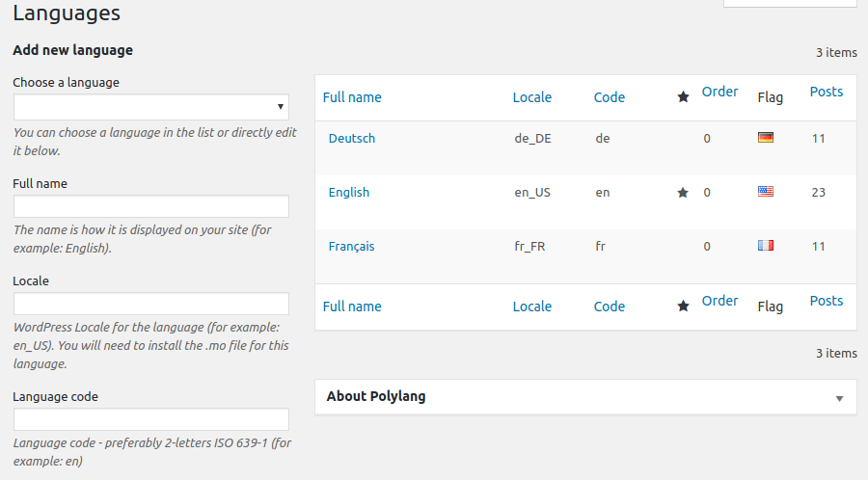Viewport: 868px width, 480px height.
Task: Click the English US flag icon
Action: (x=766, y=192)
